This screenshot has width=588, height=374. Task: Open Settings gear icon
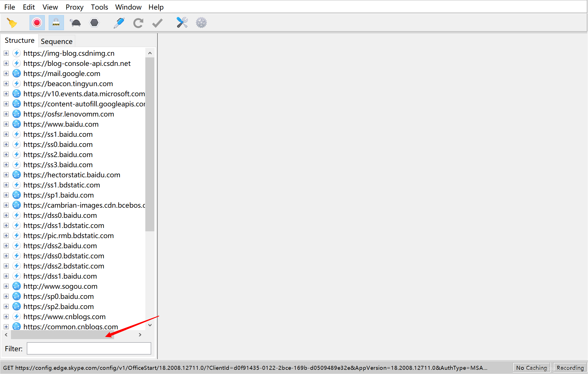click(x=201, y=23)
